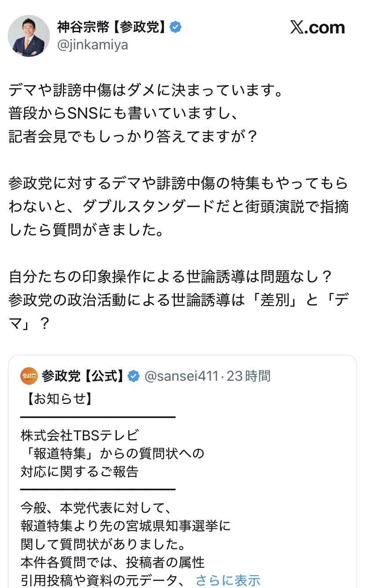
Task: Expand quoted post with さらに表示
Action: [228, 580]
